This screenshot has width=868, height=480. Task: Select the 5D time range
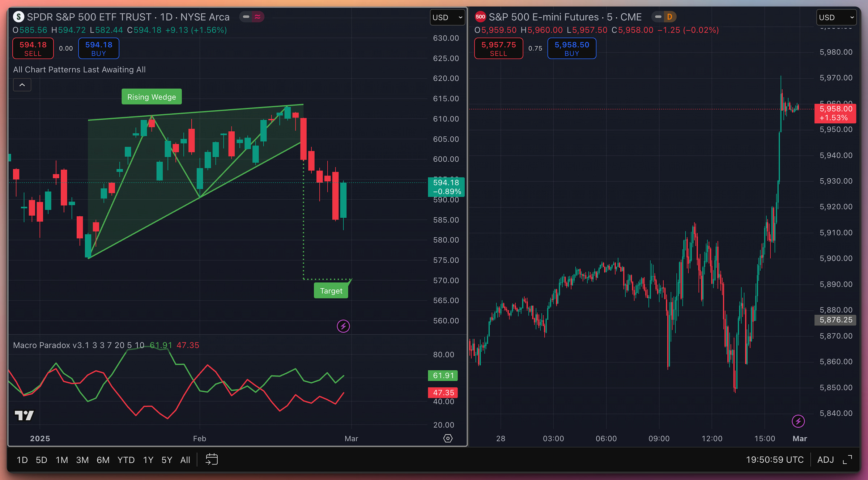pyautogui.click(x=41, y=460)
